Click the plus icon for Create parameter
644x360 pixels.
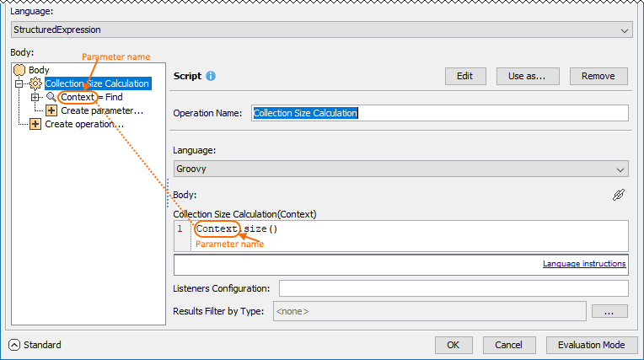[x=51, y=110]
